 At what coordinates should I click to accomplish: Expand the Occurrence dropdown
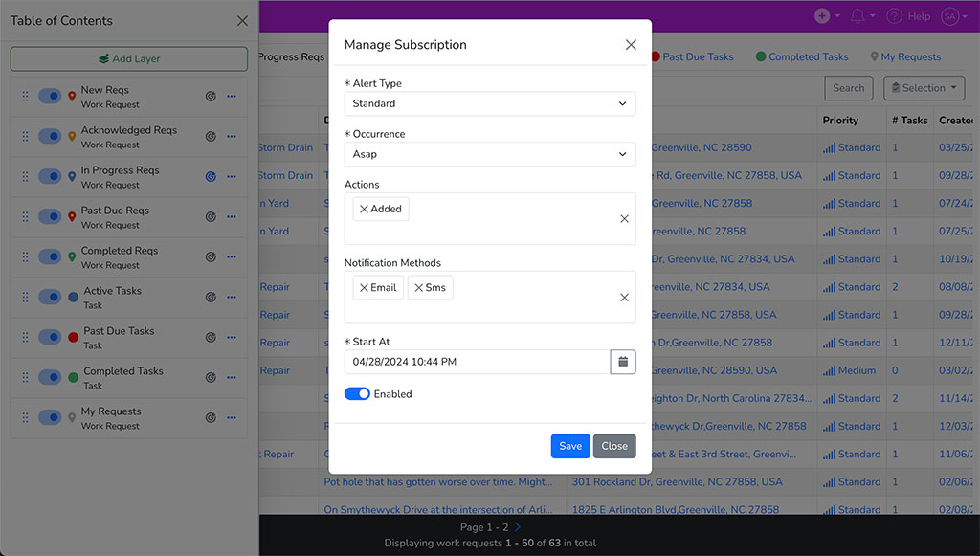coord(489,154)
